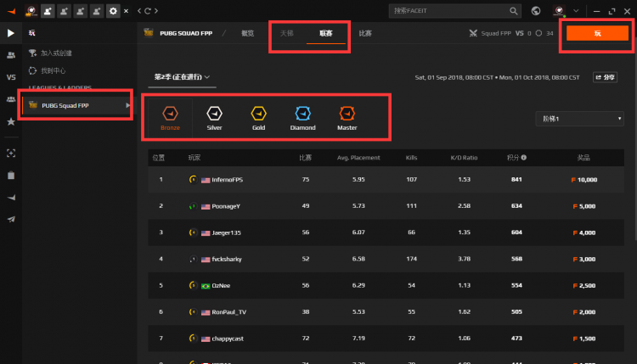
Task: Select the Bronze league division
Action: tap(170, 118)
